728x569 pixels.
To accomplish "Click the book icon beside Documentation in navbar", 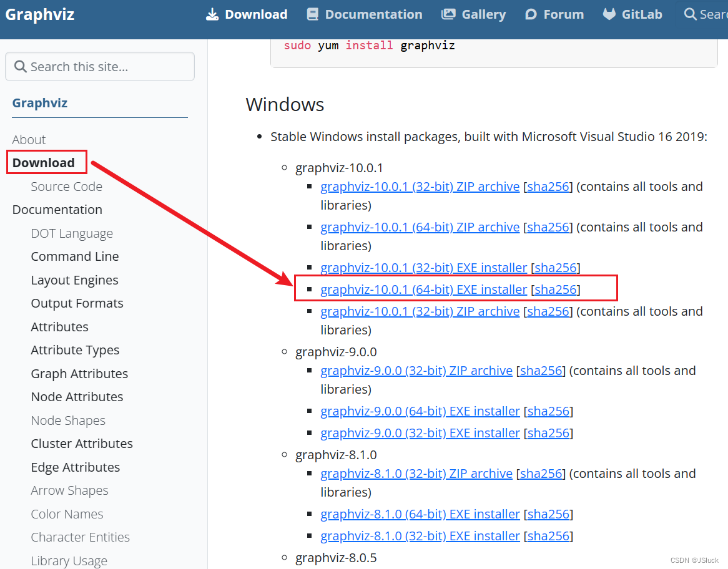I will click(x=313, y=14).
